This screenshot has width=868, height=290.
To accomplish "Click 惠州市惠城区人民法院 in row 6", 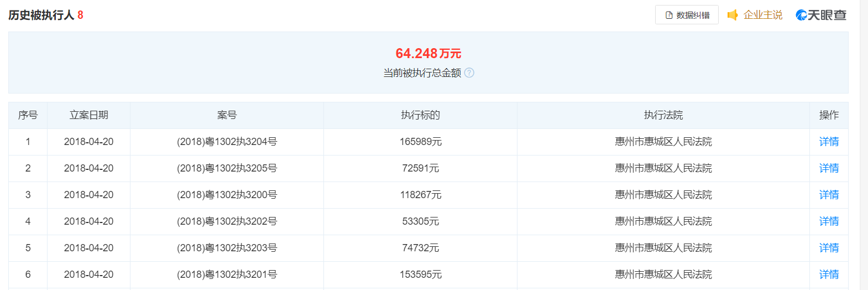I will [x=663, y=275].
